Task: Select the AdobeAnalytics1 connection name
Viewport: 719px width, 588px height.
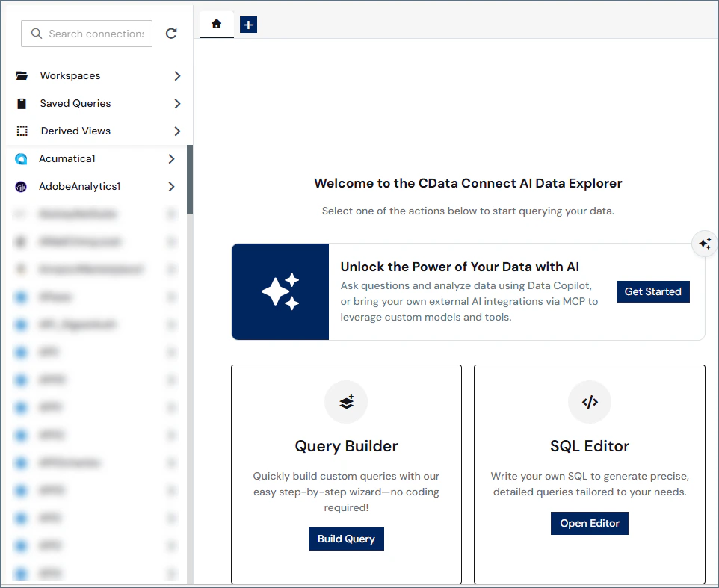Action: tap(79, 186)
